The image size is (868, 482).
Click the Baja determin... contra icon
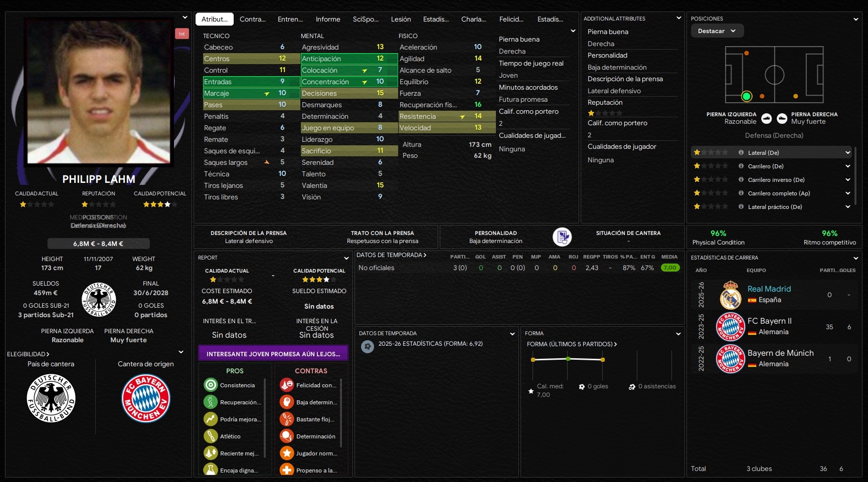(x=287, y=402)
